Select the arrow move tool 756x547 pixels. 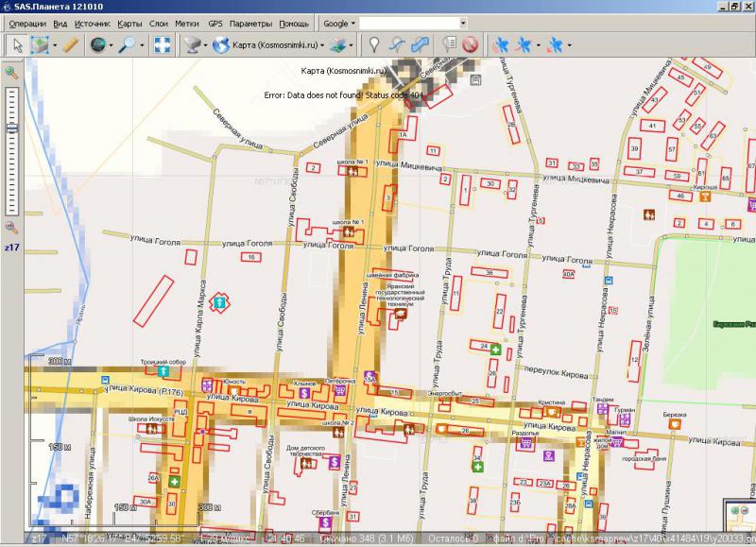16,44
